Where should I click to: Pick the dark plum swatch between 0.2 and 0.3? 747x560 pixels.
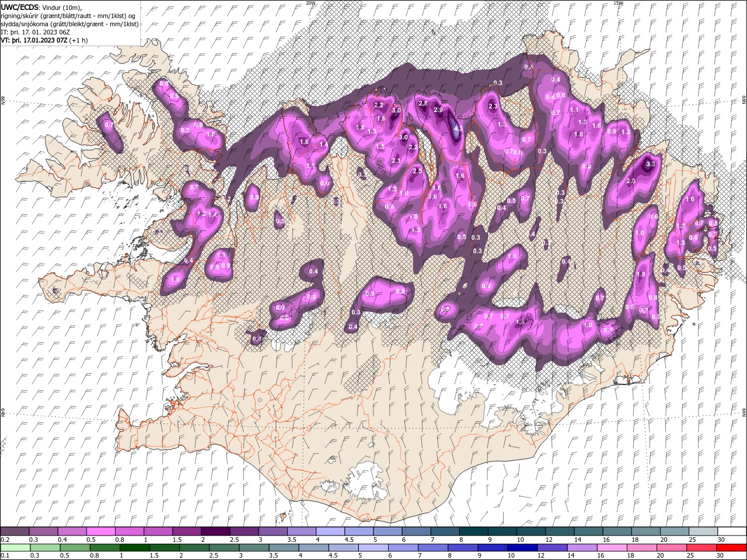pyautogui.click(x=15, y=531)
